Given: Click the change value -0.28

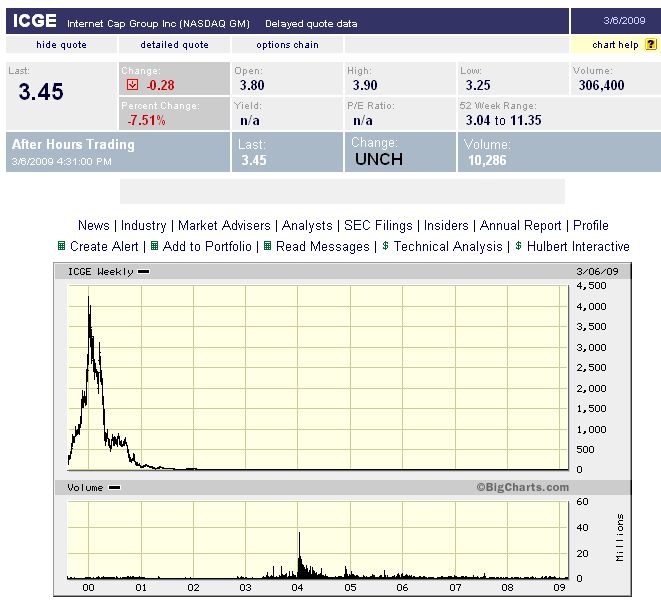Looking at the screenshot, I should pyautogui.click(x=161, y=85).
